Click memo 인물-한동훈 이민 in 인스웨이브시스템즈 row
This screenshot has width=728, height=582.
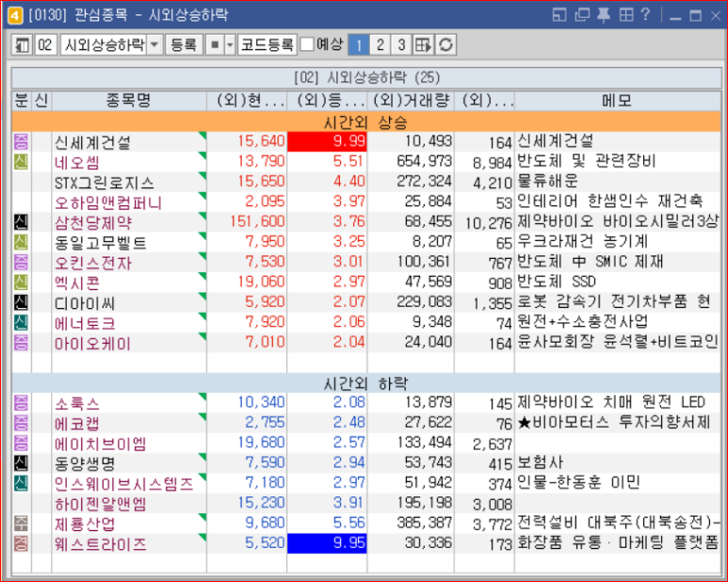coord(578,483)
